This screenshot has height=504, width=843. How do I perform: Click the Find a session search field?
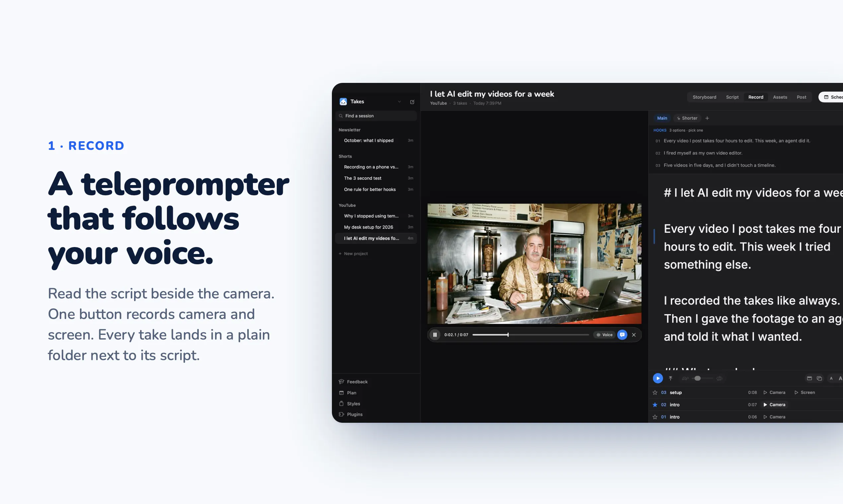[x=376, y=116]
